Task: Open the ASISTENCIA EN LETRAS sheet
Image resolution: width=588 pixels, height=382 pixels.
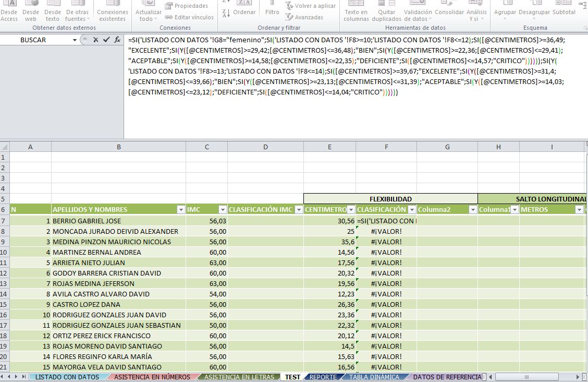Action: pos(239,377)
